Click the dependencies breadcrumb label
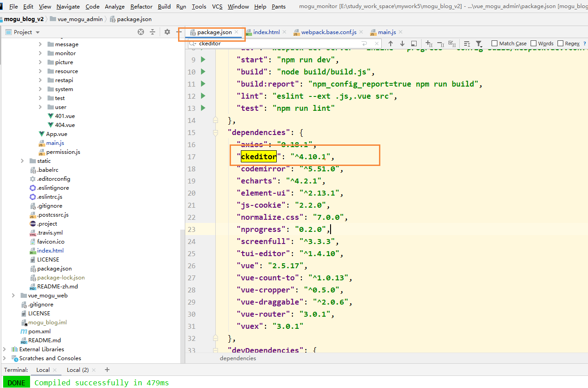This screenshot has height=388, width=588. [238, 358]
